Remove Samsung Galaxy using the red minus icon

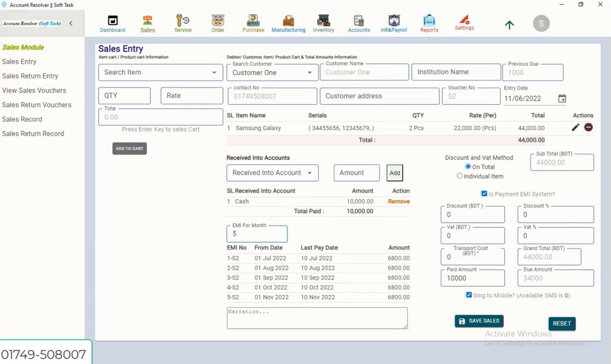(588, 127)
